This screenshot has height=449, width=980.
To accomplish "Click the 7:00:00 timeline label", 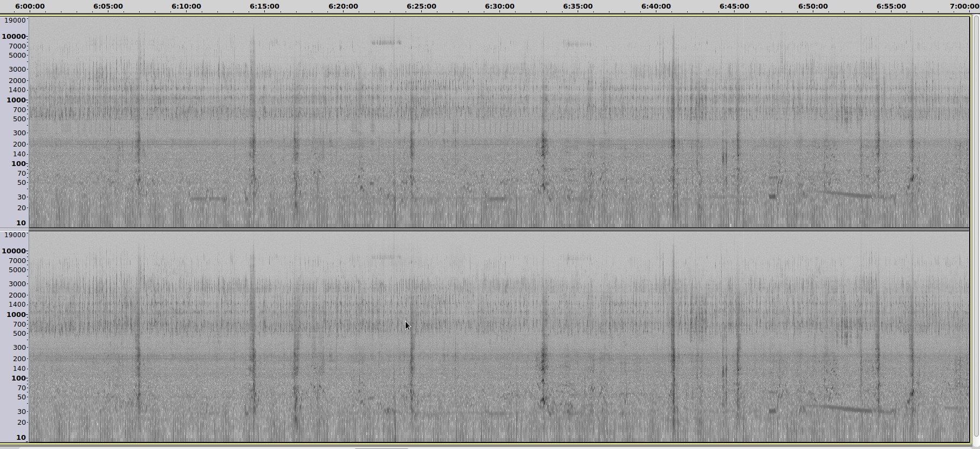I will point(964,6).
